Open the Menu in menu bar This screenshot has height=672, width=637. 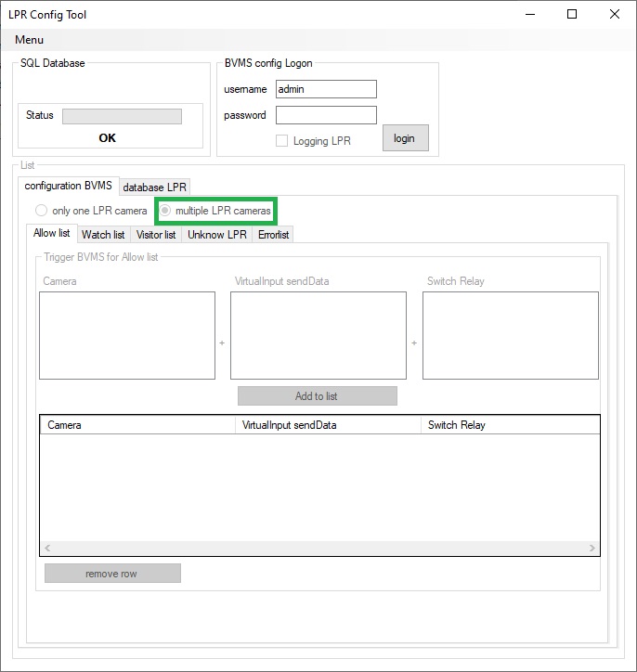(29, 40)
